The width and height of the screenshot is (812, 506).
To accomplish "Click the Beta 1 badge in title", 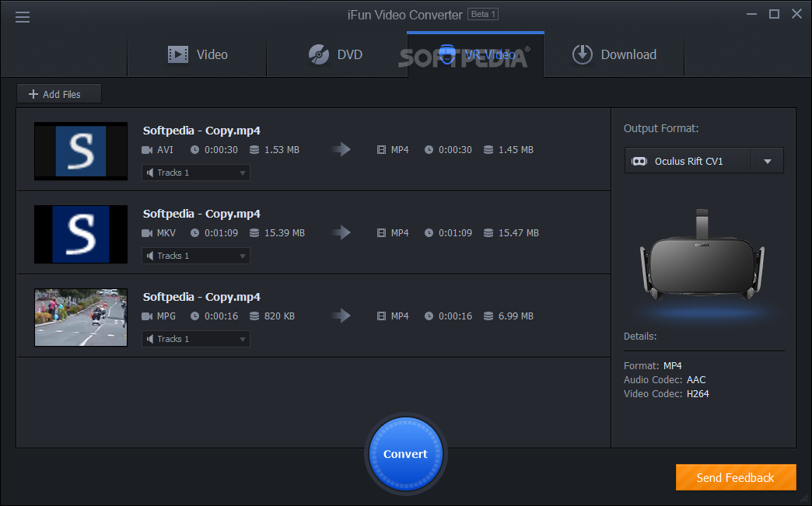I will point(483,15).
